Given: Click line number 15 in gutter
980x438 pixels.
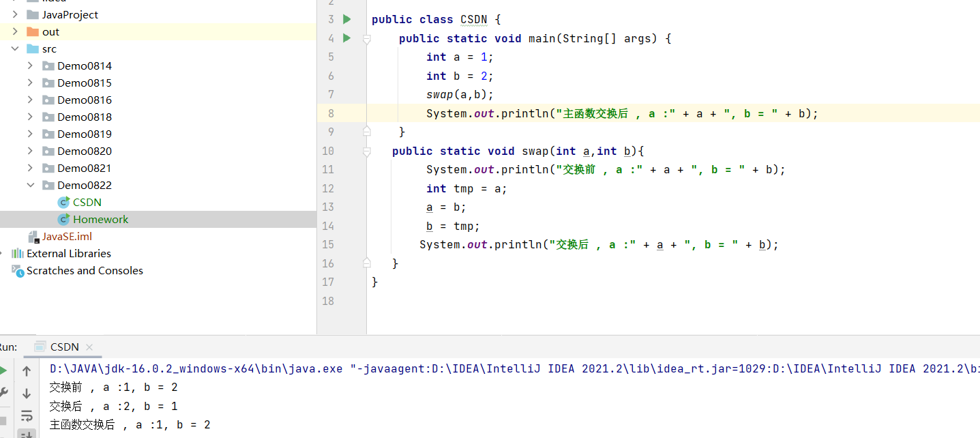Looking at the screenshot, I should tap(328, 244).
